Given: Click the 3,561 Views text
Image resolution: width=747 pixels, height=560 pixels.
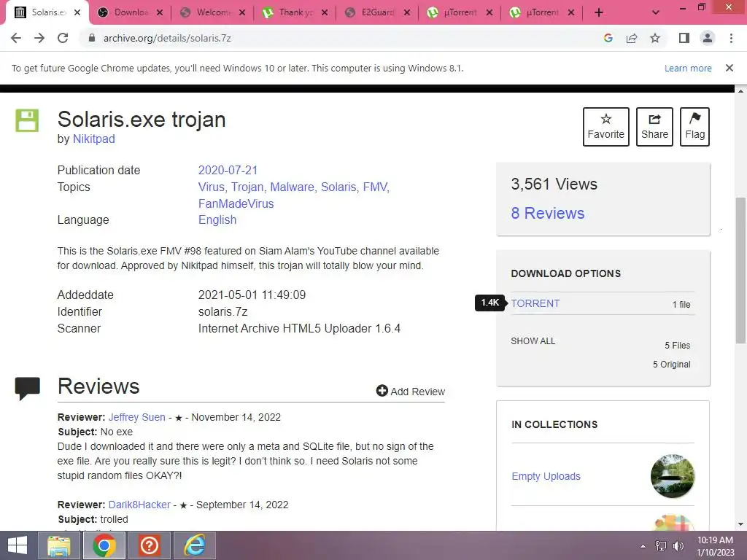Looking at the screenshot, I should tap(554, 184).
